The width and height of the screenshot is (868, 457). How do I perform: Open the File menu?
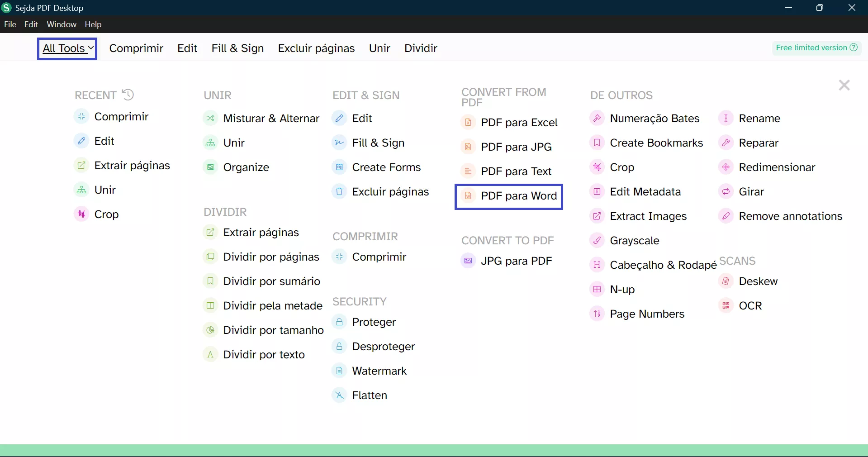click(9, 24)
